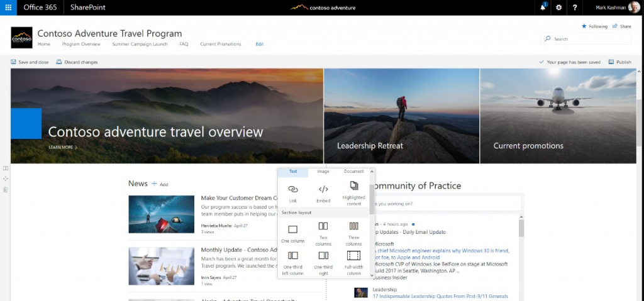
Task: Click Learn More on hero banner
Action: click(x=63, y=147)
